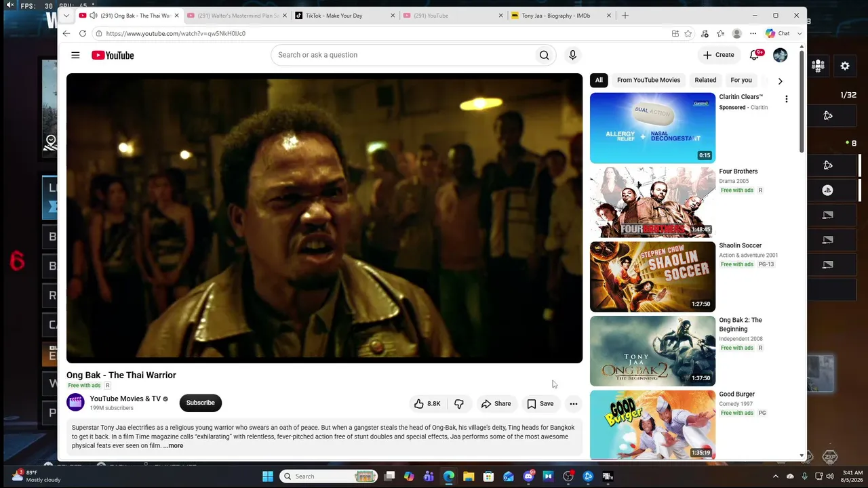Open the browser Settings and more menu

(753, 33)
